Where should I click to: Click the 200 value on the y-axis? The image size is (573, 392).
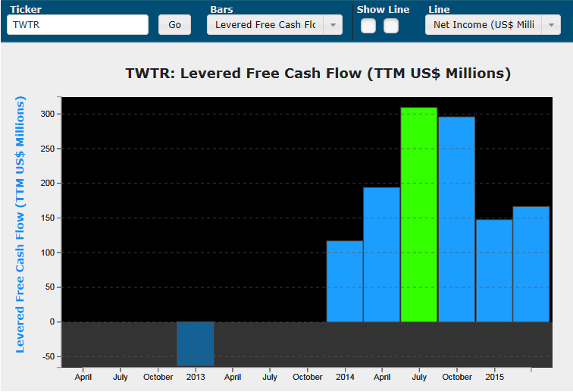47,183
